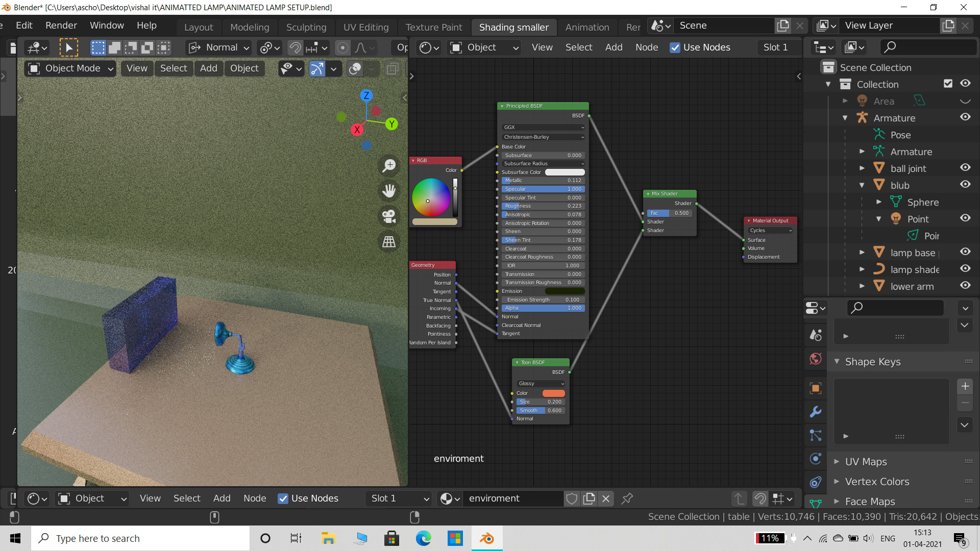Expand the Sphere item in the outliner
The width and height of the screenshot is (980, 551).
(879, 202)
